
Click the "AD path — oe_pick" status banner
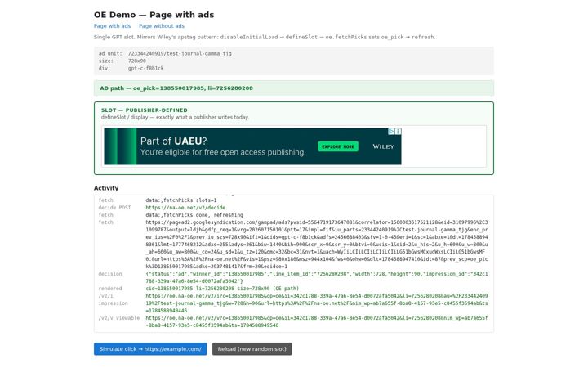point(294,88)
